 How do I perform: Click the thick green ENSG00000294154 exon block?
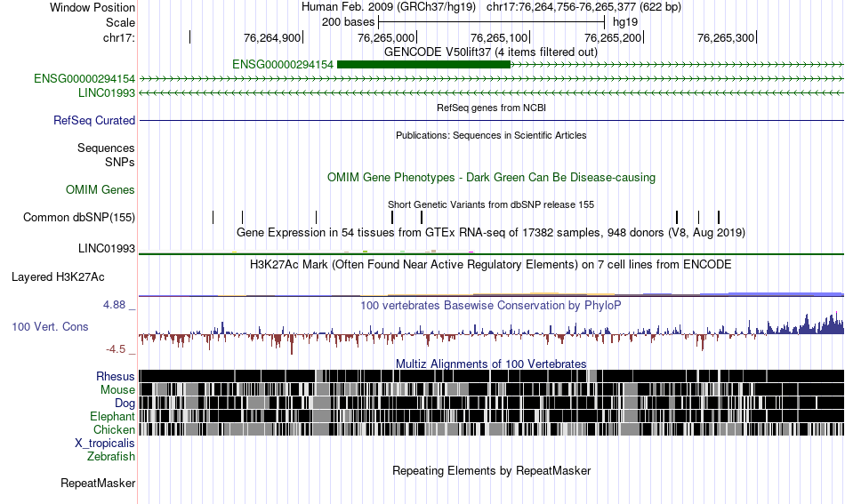(423, 65)
